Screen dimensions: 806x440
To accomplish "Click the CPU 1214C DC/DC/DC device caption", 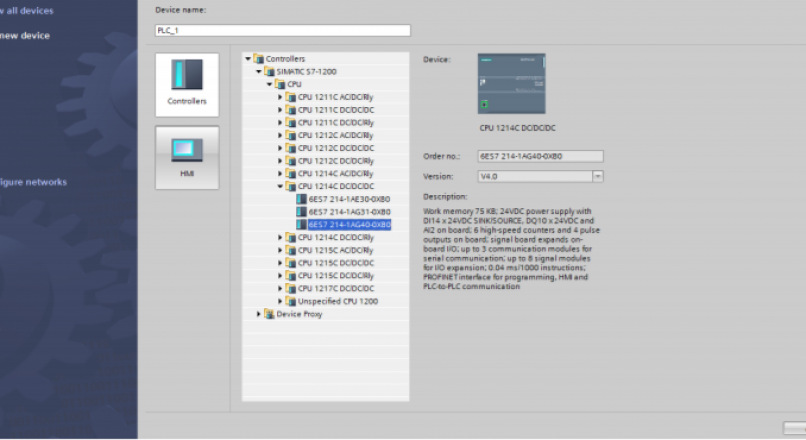I will (x=518, y=128).
